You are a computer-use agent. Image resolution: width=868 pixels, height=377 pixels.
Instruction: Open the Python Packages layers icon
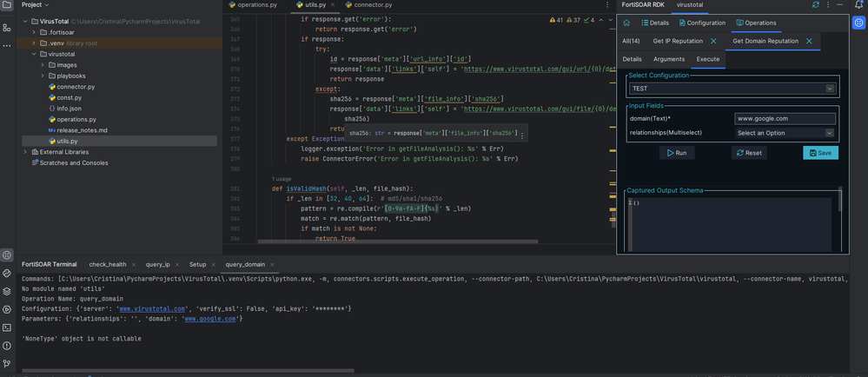(x=7, y=291)
